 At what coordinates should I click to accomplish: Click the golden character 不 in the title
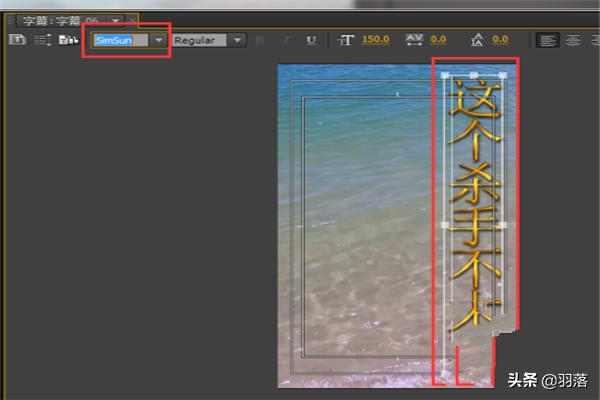click(475, 269)
